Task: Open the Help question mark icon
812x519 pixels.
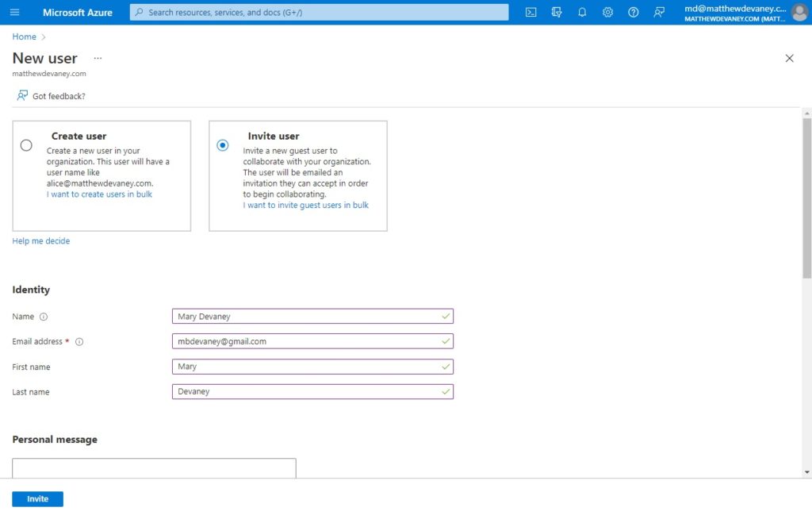Action: pos(634,12)
